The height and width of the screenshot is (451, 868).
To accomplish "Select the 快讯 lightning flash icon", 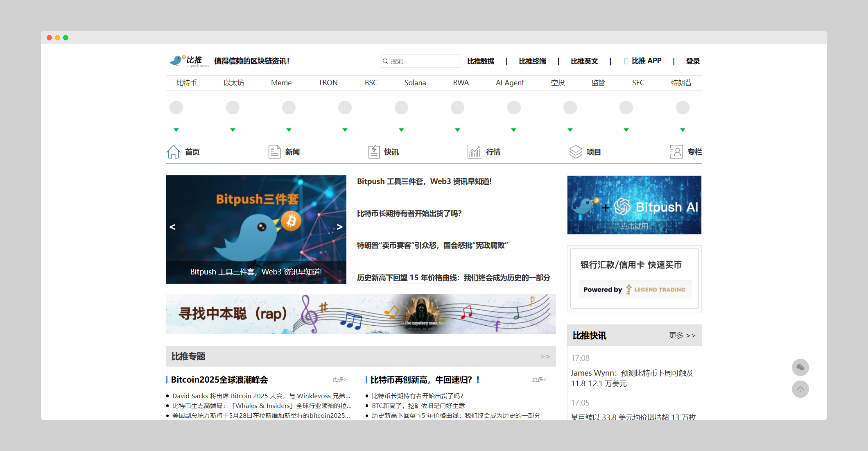I will [x=374, y=151].
